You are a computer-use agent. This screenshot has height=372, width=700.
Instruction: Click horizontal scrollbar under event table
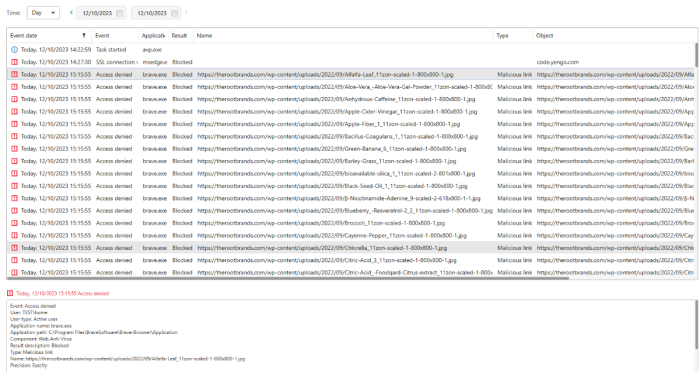(x=288, y=278)
